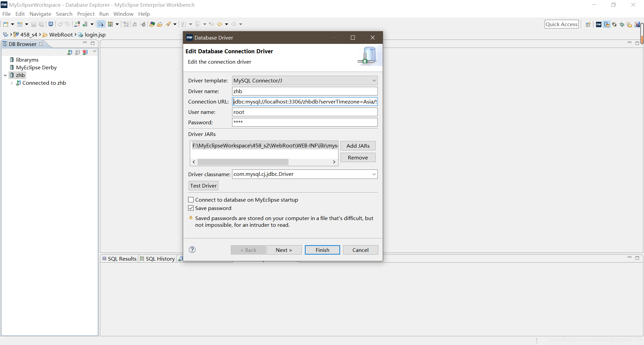Click the red close connection icon in DB Browser
Screen dimensions: 644x345
(85, 52)
